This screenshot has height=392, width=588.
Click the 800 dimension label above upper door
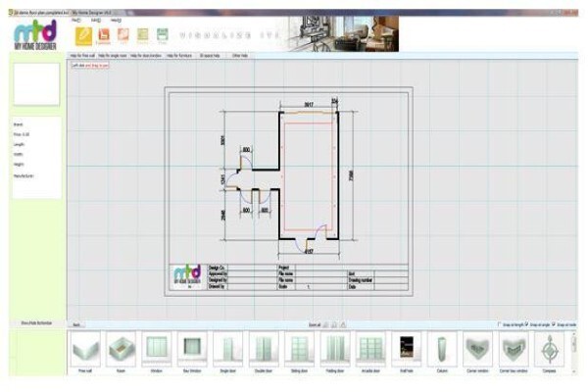click(x=246, y=150)
